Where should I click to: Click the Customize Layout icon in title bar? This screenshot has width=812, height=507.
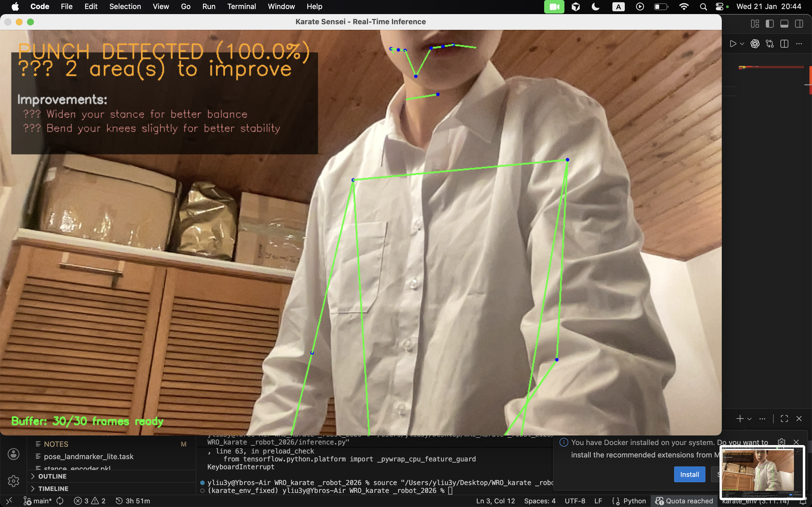tap(754, 23)
